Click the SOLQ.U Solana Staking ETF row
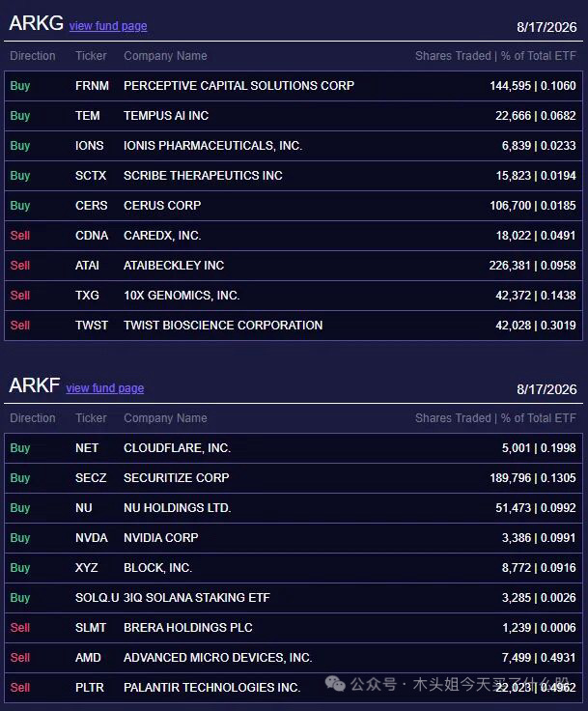Image resolution: width=588 pixels, height=711 pixels. point(294,598)
